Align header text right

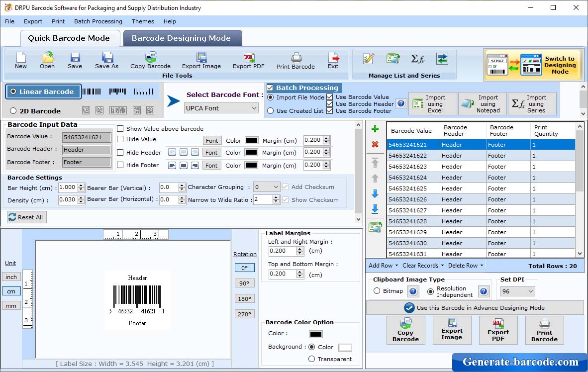[x=195, y=152]
